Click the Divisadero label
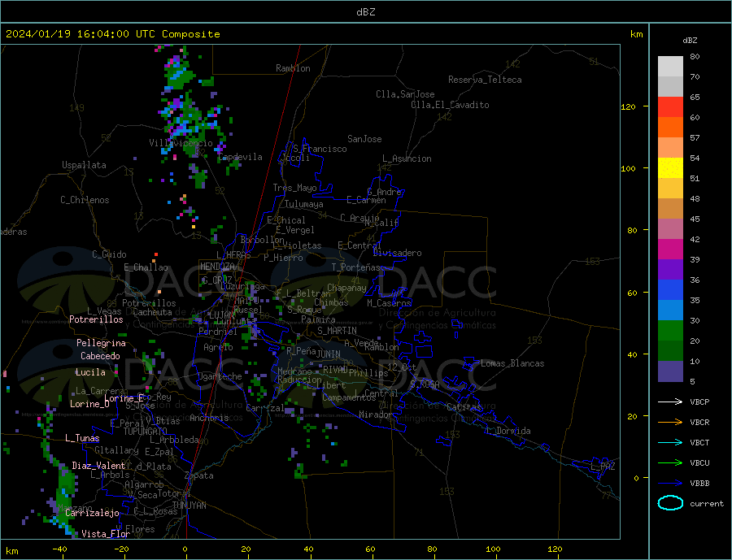The image size is (732, 560). [x=397, y=253]
